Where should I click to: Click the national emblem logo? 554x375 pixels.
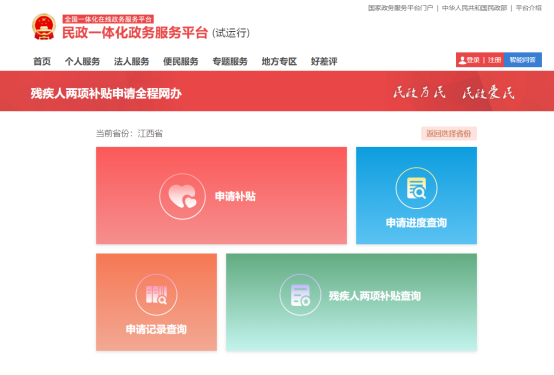[x=44, y=27]
